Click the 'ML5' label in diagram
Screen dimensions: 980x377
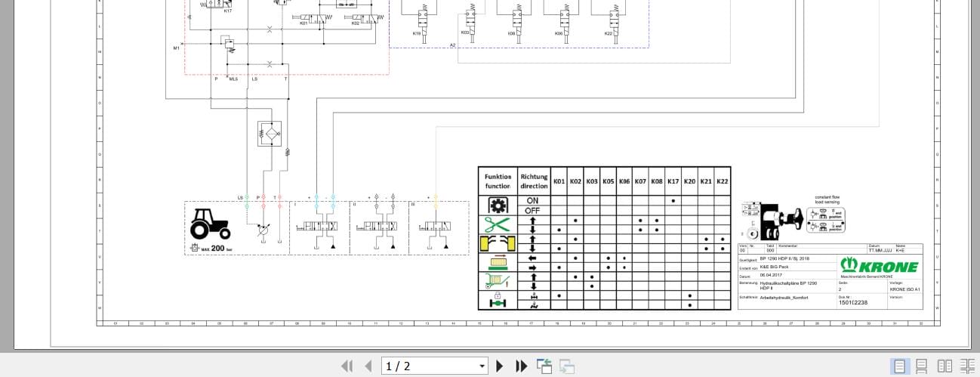point(233,79)
